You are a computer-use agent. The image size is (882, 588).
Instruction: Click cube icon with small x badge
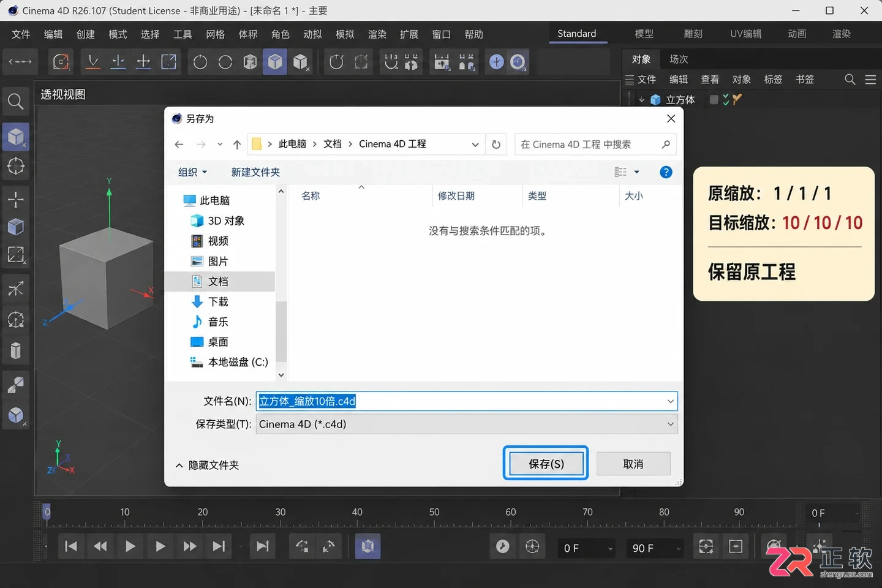tap(301, 62)
